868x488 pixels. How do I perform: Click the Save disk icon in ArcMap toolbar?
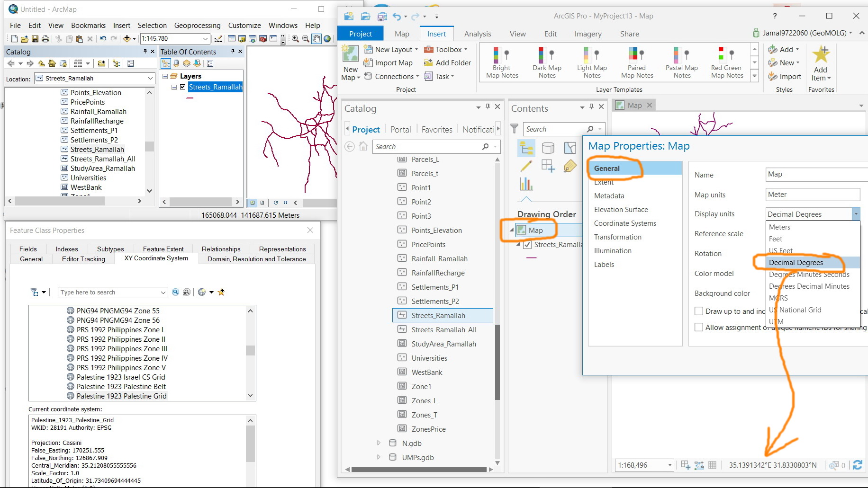(x=35, y=39)
